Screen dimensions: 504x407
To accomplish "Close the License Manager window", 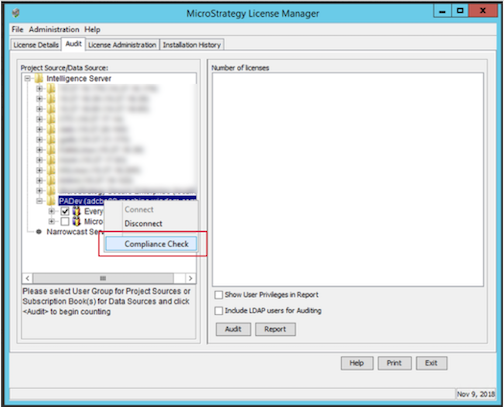I will tap(483, 11).
